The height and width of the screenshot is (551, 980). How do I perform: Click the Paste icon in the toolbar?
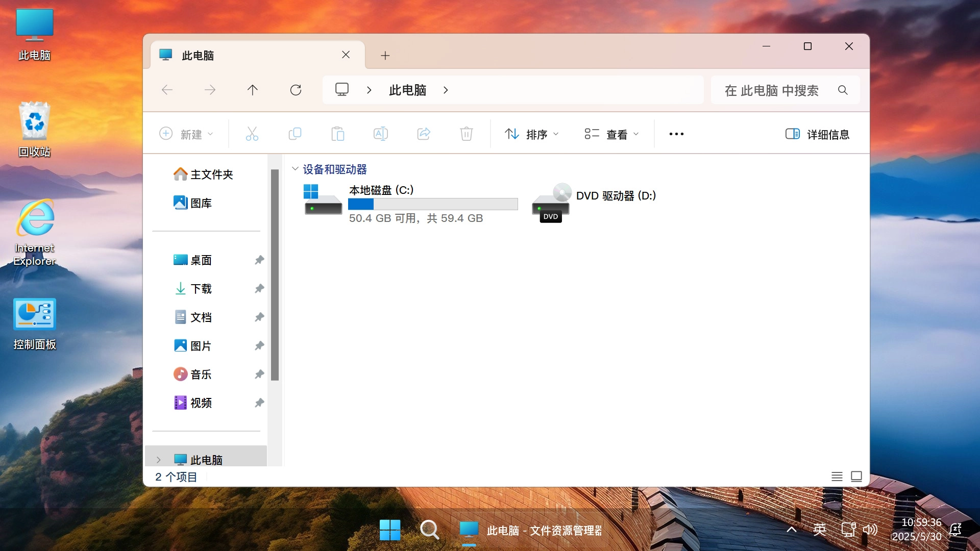[x=337, y=134]
